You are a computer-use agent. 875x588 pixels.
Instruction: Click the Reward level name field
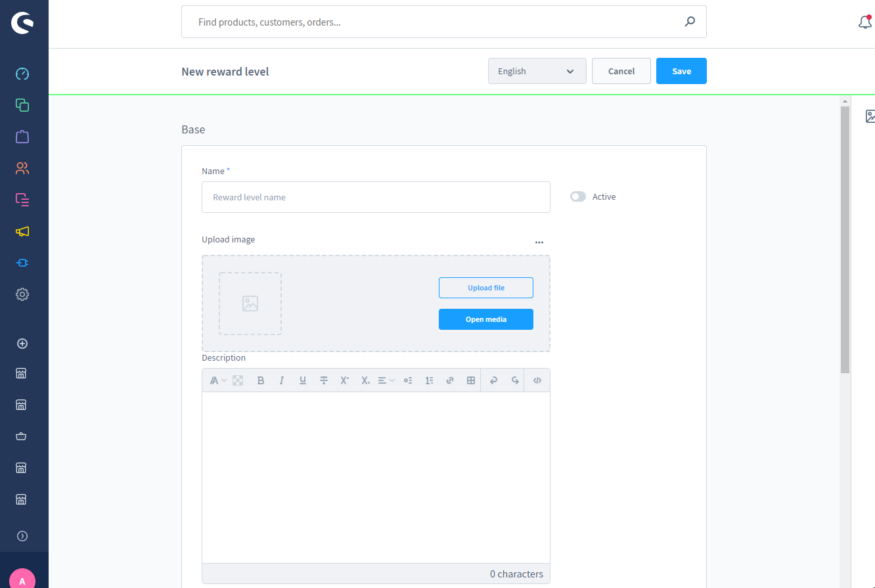tap(376, 197)
